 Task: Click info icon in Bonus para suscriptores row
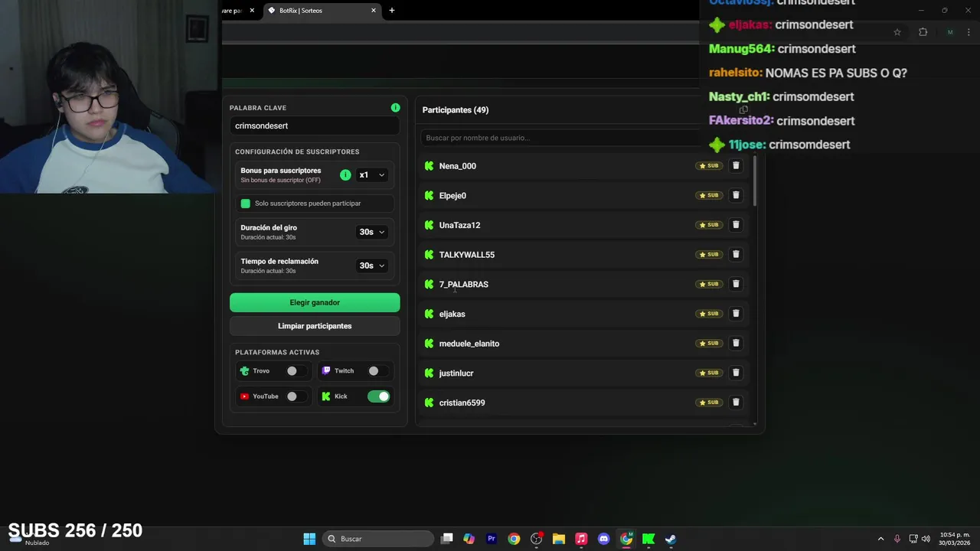345,175
